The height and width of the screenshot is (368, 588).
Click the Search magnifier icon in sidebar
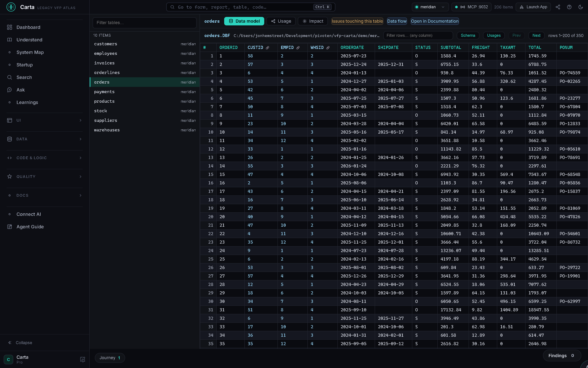(10, 77)
